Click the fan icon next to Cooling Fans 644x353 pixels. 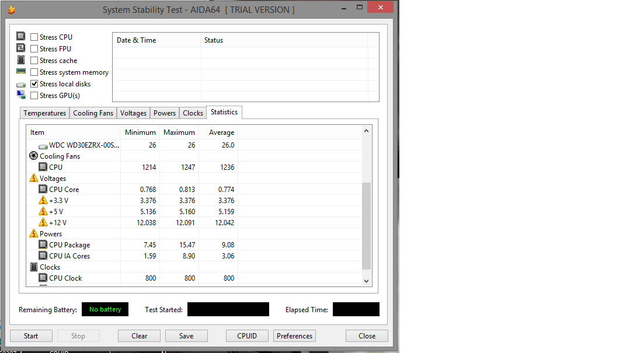click(x=34, y=156)
